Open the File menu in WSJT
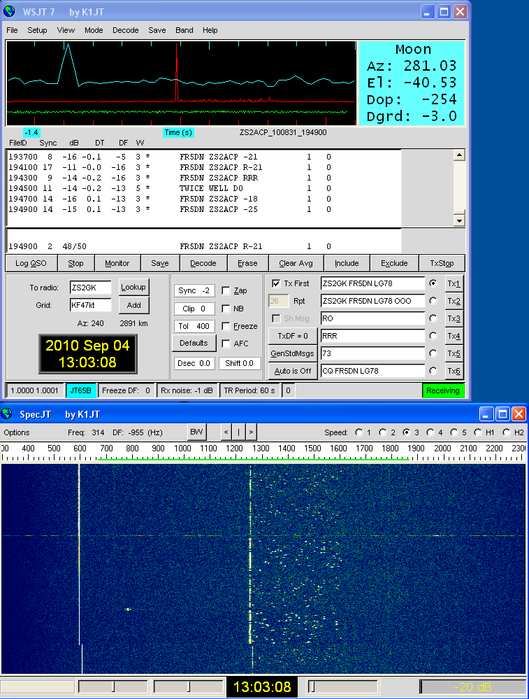Screen dimensions: 529x699 coord(12,30)
